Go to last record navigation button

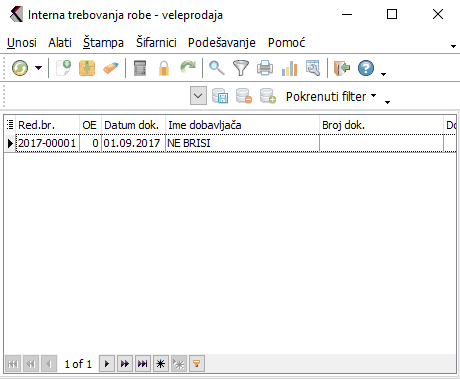(x=143, y=364)
